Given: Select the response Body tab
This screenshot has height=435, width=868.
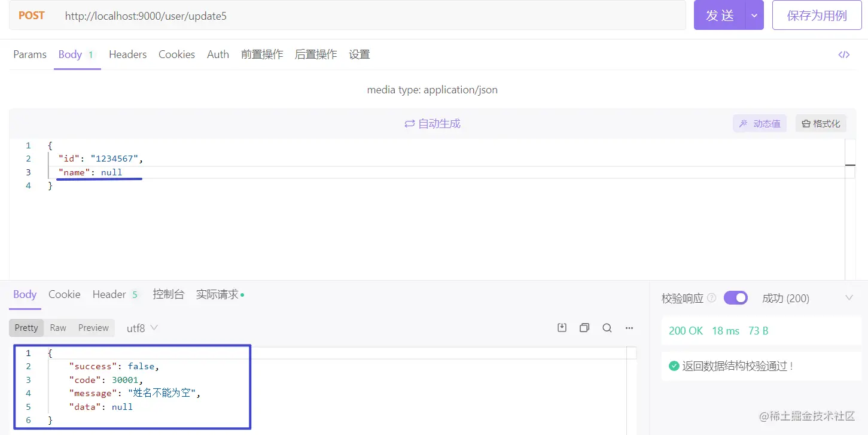Looking at the screenshot, I should click(x=25, y=294).
